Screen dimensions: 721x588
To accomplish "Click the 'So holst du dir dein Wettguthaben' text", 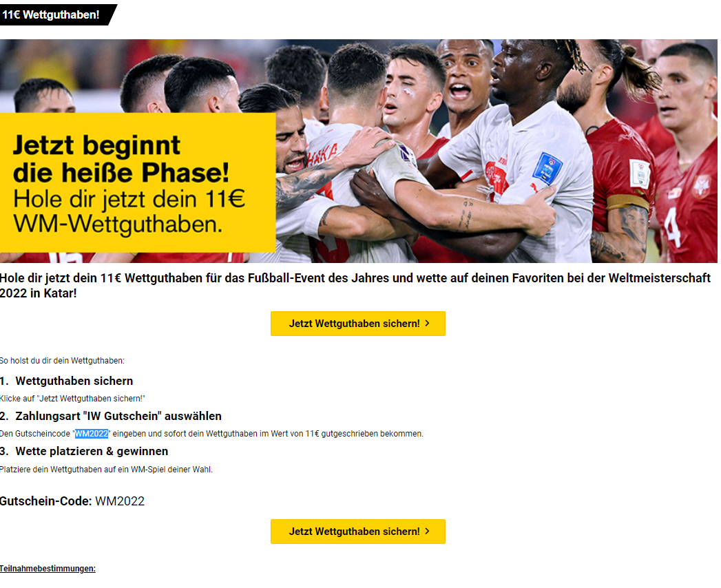I will (62, 361).
